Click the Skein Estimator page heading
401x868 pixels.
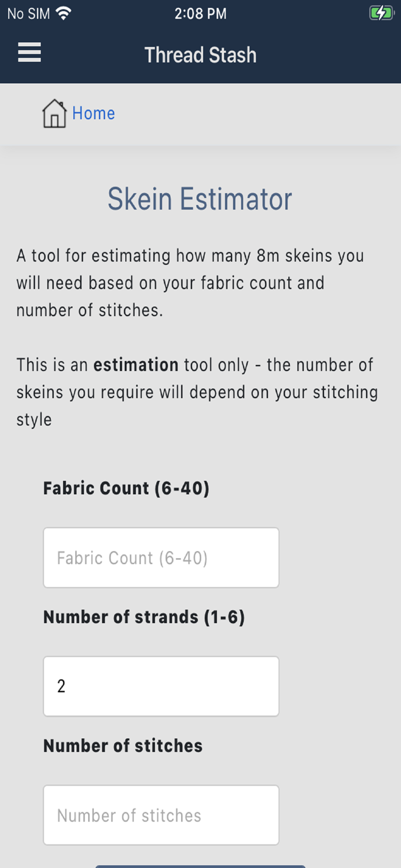199,199
